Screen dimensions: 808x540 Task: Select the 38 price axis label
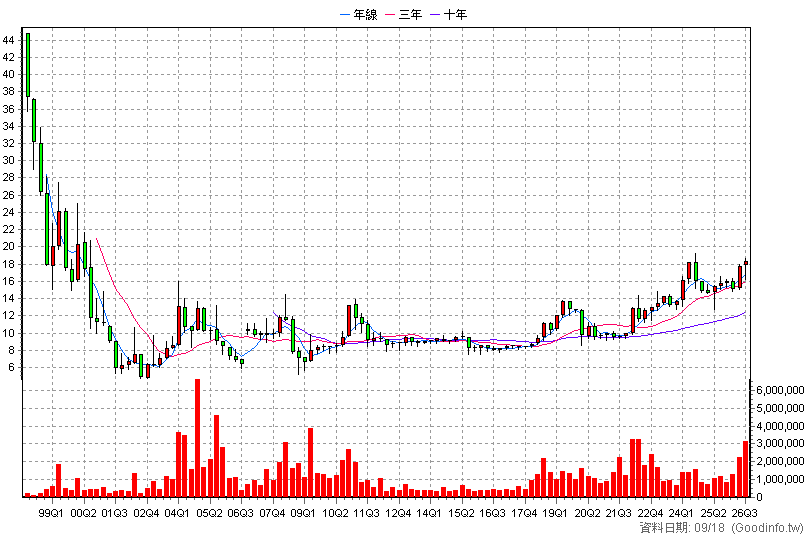click(9, 92)
